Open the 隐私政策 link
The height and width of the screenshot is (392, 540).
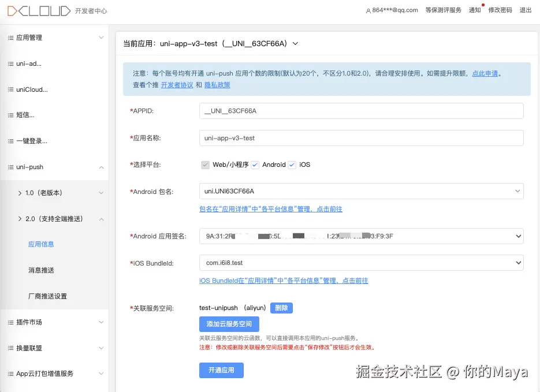(217, 85)
